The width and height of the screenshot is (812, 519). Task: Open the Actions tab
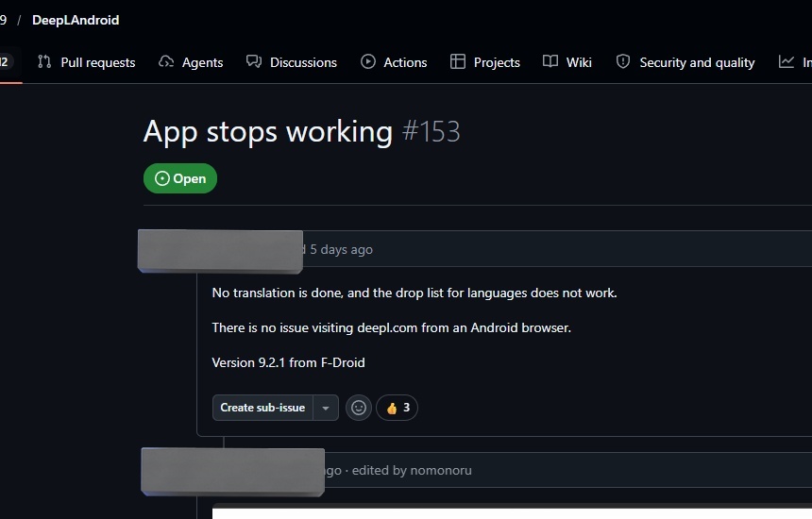[394, 62]
